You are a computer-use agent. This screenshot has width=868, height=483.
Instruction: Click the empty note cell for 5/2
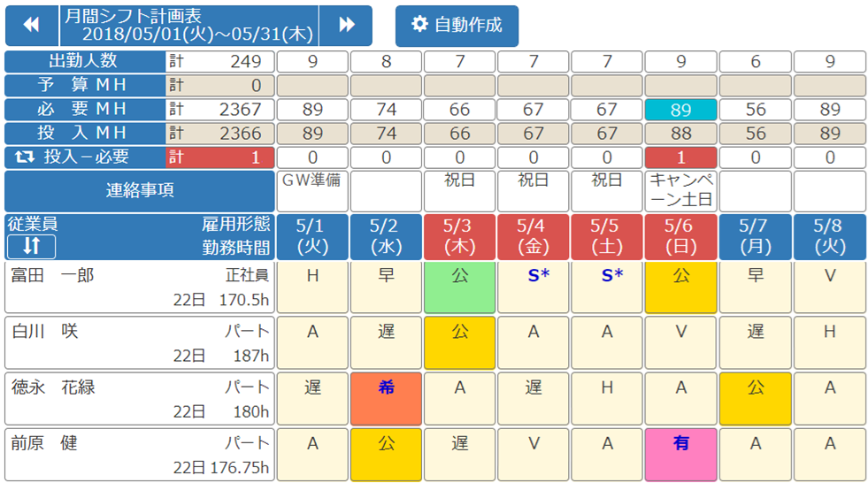tap(387, 191)
